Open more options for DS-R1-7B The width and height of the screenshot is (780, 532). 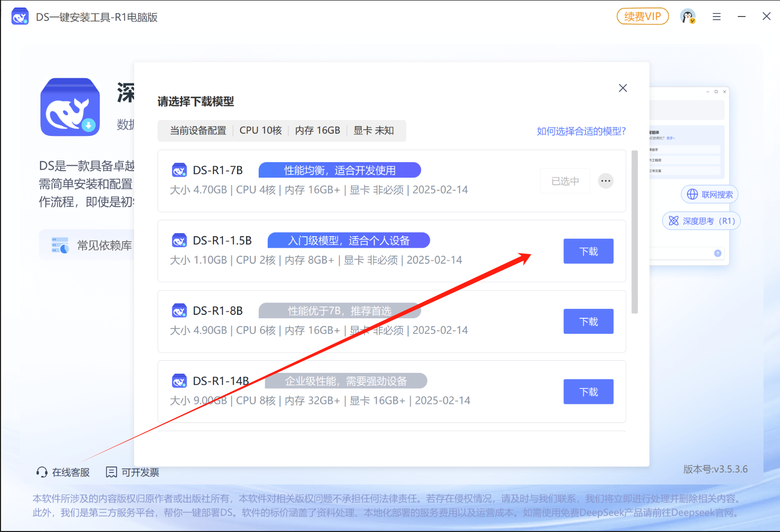click(606, 181)
